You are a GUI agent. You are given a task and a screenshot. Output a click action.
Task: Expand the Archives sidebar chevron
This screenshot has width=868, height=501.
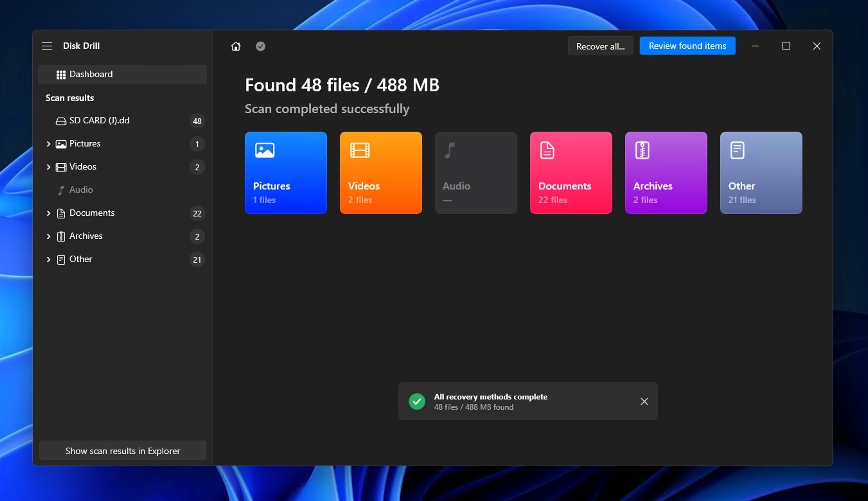[49, 236]
